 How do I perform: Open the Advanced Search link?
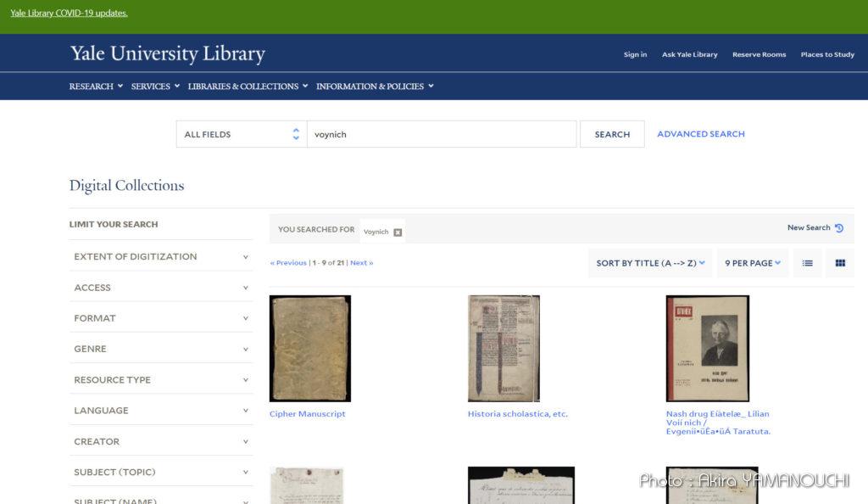(x=700, y=134)
